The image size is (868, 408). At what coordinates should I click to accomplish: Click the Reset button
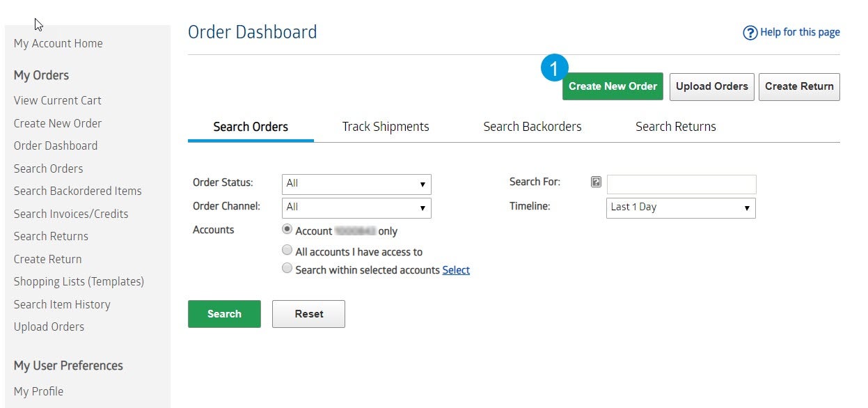click(x=308, y=314)
